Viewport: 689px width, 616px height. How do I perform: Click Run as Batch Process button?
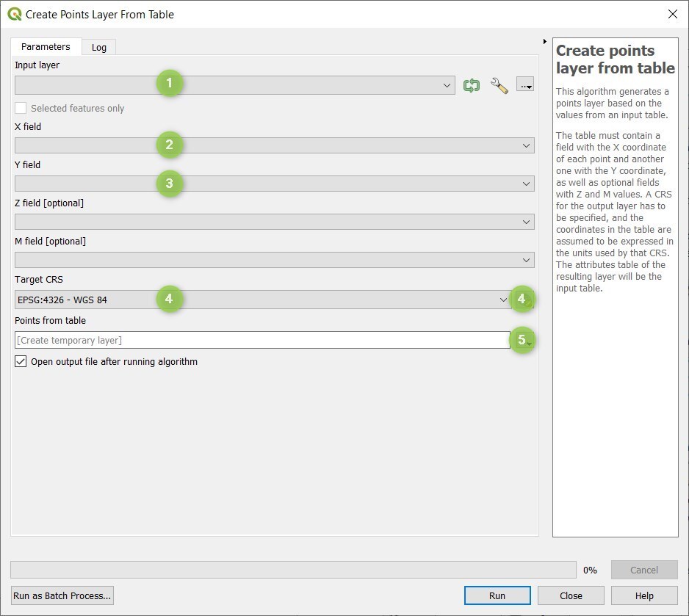coord(62,595)
